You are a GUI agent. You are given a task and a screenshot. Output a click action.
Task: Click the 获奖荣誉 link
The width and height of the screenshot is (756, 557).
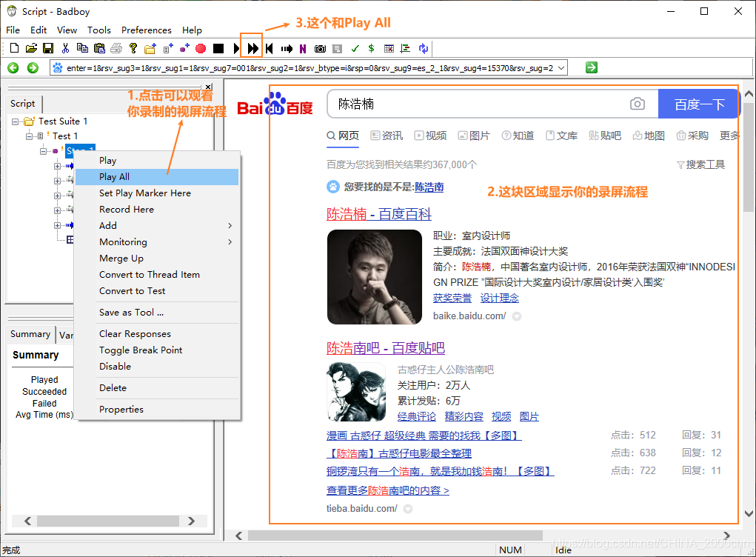pyautogui.click(x=452, y=298)
